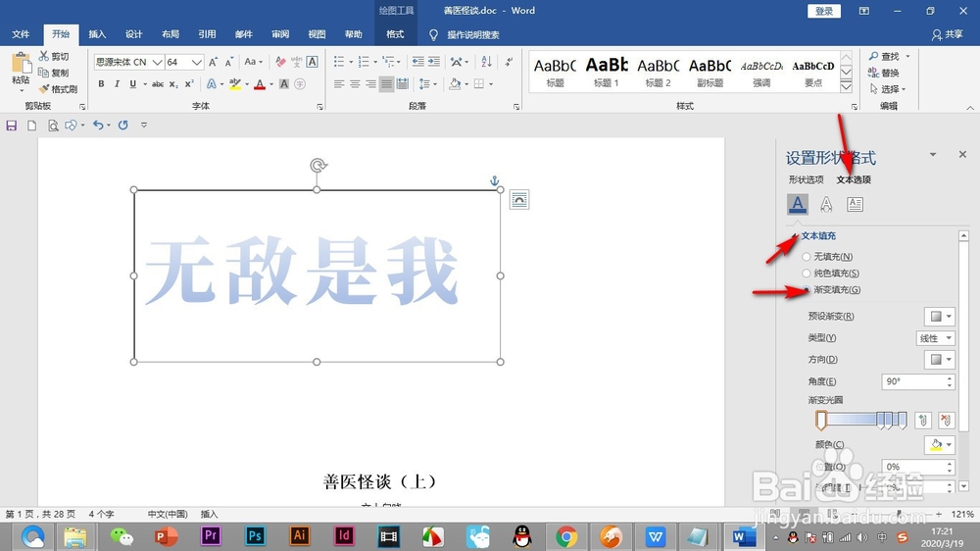Click the Cut command
Viewport: 980px width, 551px height.
coord(54,56)
